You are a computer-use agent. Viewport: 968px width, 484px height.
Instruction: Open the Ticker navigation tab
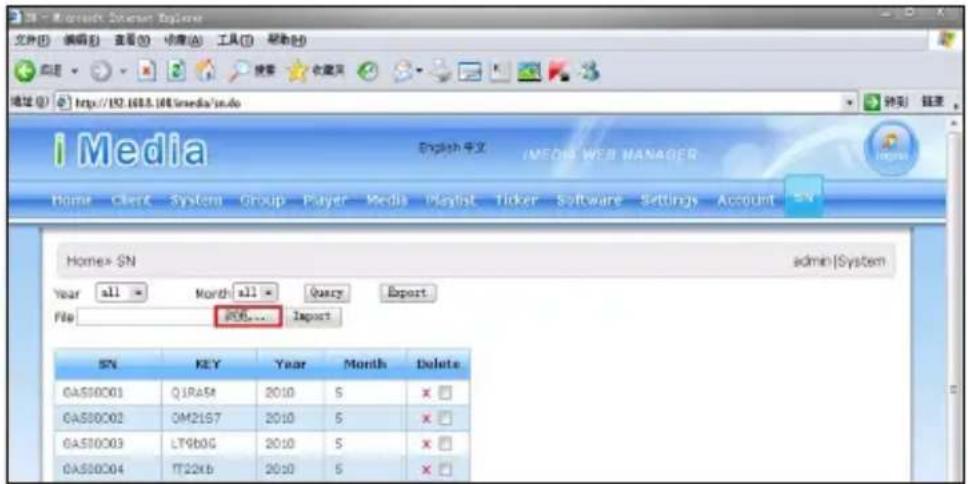coord(517,200)
